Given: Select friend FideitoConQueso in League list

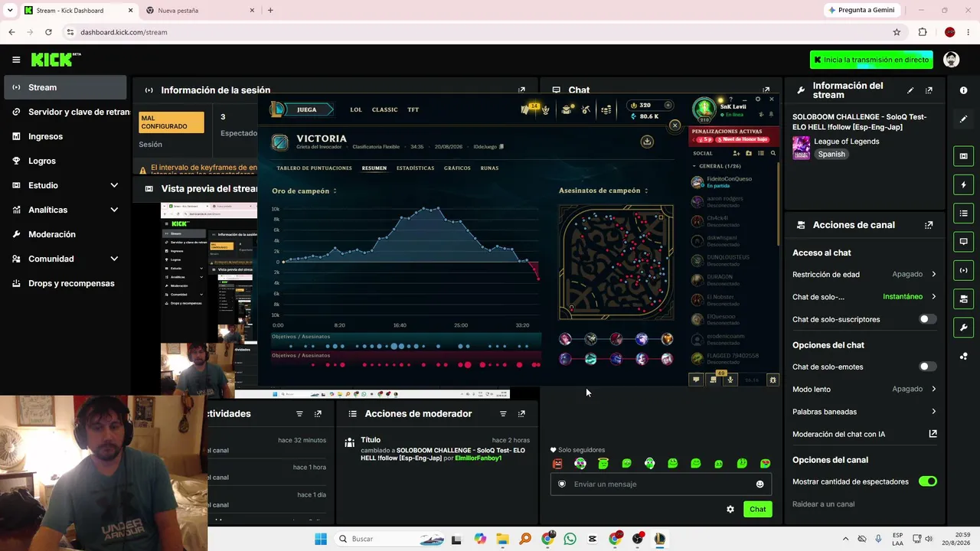Looking at the screenshot, I should pyautogui.click(x=733, y=182).
